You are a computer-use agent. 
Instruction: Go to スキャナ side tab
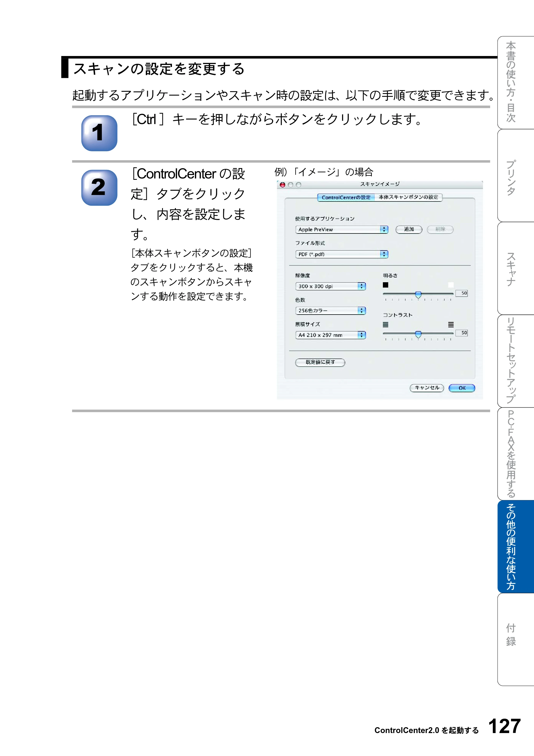(516, 268)
